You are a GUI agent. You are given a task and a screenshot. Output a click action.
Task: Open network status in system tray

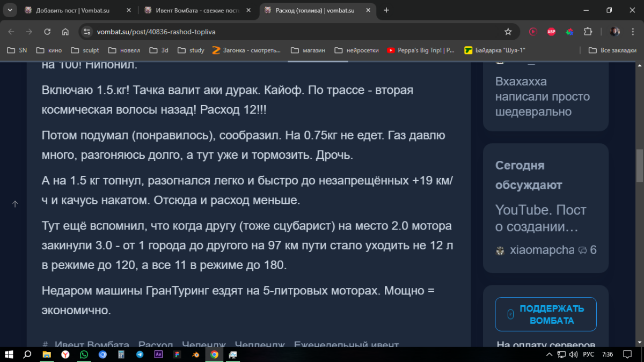(561, 354)
